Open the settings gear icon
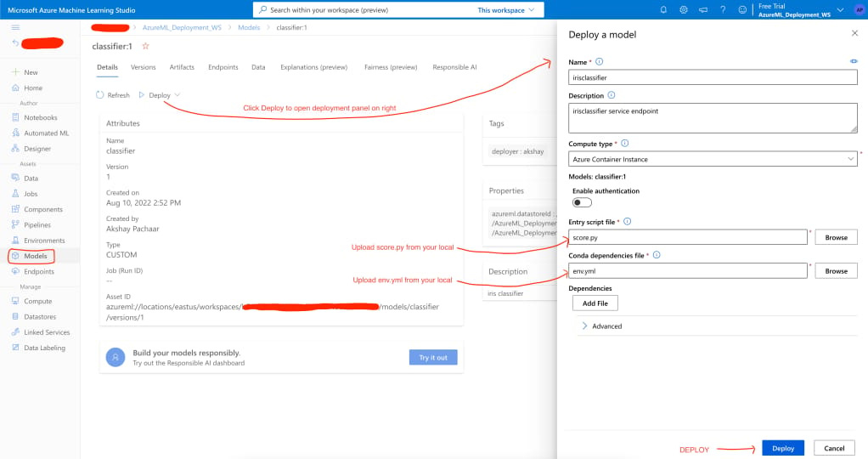This screenshot has height=459, width=868. pyautogui.click(x=684, y=10)
